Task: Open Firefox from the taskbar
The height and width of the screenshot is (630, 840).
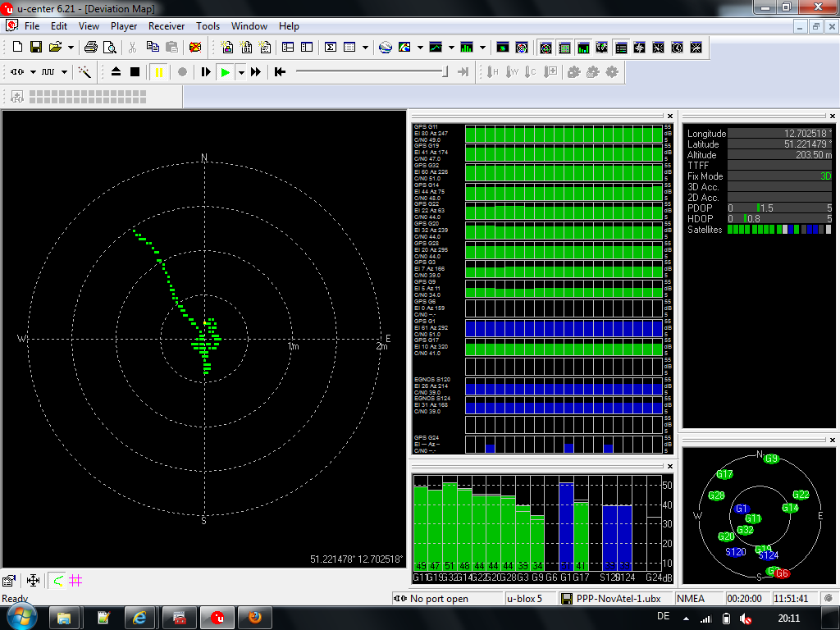Action: click(254, 617)
